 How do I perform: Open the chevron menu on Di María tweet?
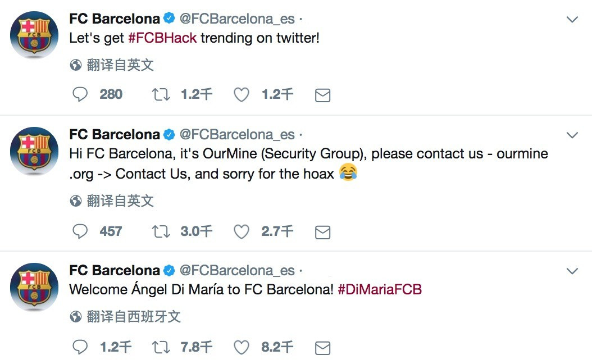[572, 271]
